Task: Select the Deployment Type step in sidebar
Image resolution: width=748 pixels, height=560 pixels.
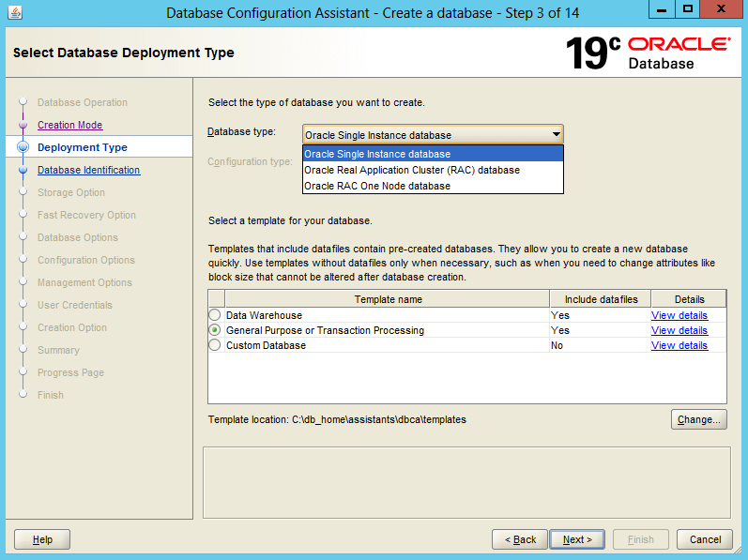Action: click(x=83, y=147)
